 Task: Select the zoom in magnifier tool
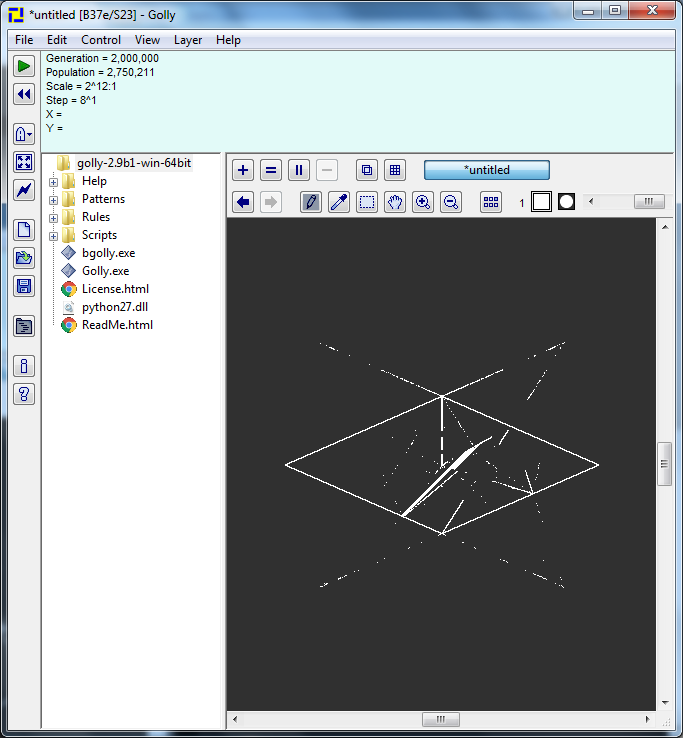[423, 202]
